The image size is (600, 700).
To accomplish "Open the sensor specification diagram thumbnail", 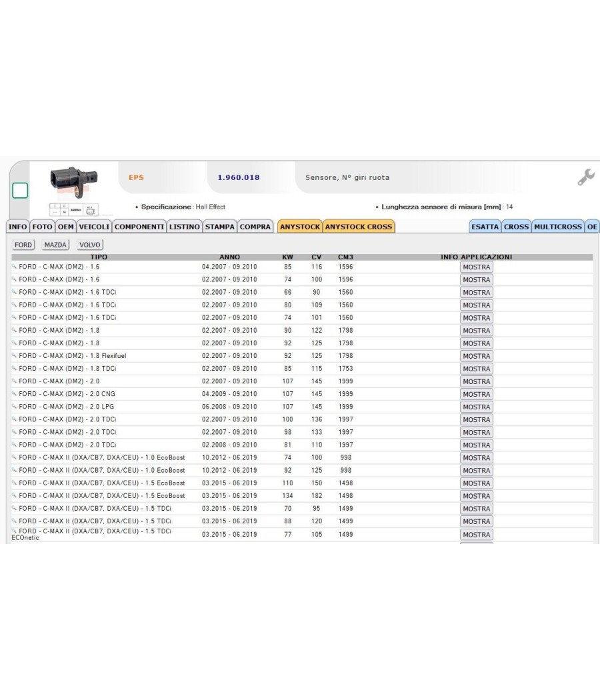I will pos(73,210).
